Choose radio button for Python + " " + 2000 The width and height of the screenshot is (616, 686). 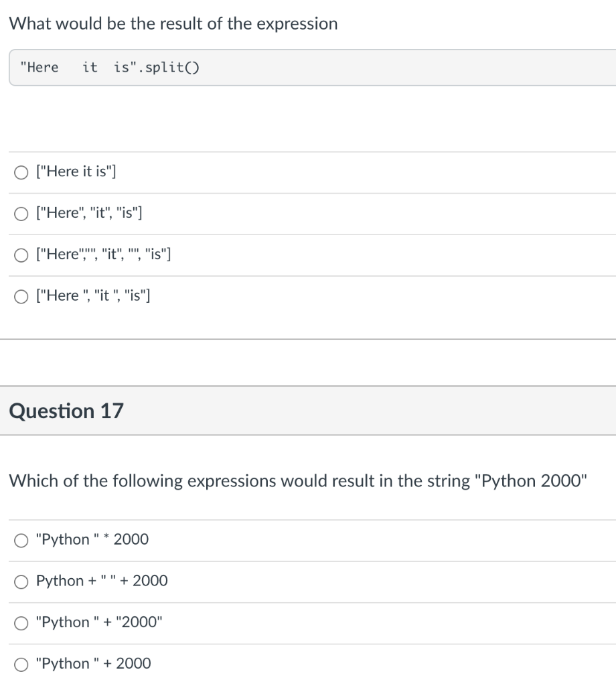pos(22,581)
